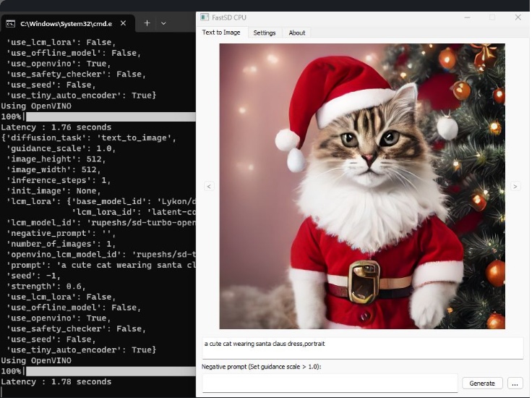
Task: Expand the terminal profile dropdown chevron
Action: tap(163, 23)
